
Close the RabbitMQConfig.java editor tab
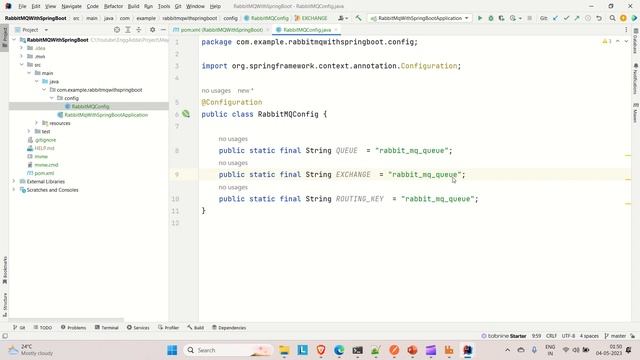pos(336,30)
